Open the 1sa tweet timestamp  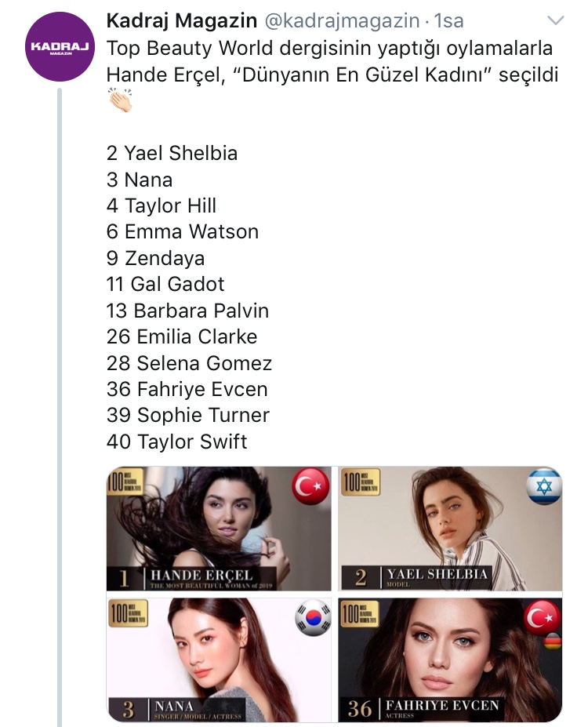point(448,20)
